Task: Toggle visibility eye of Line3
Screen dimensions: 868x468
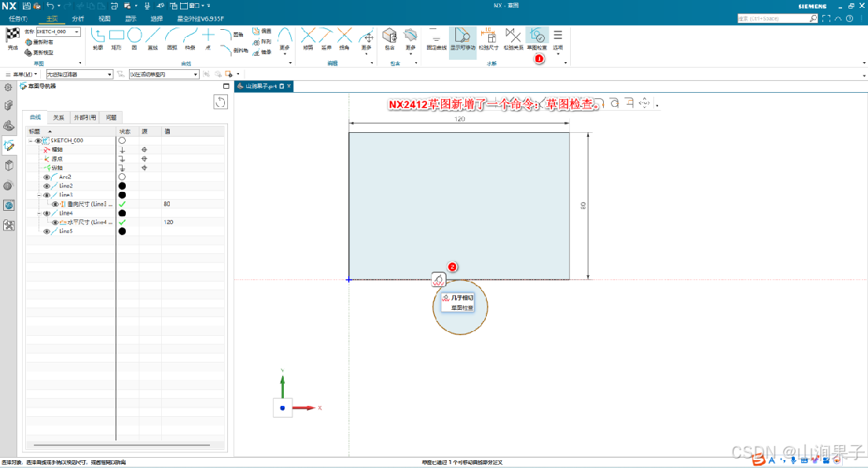Action: tap(46, 195)
